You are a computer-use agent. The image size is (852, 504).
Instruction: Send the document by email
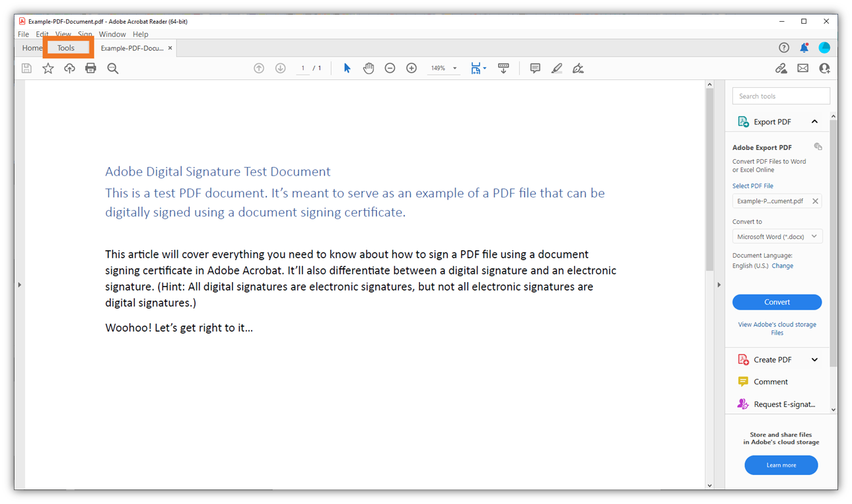pos(802,68)
